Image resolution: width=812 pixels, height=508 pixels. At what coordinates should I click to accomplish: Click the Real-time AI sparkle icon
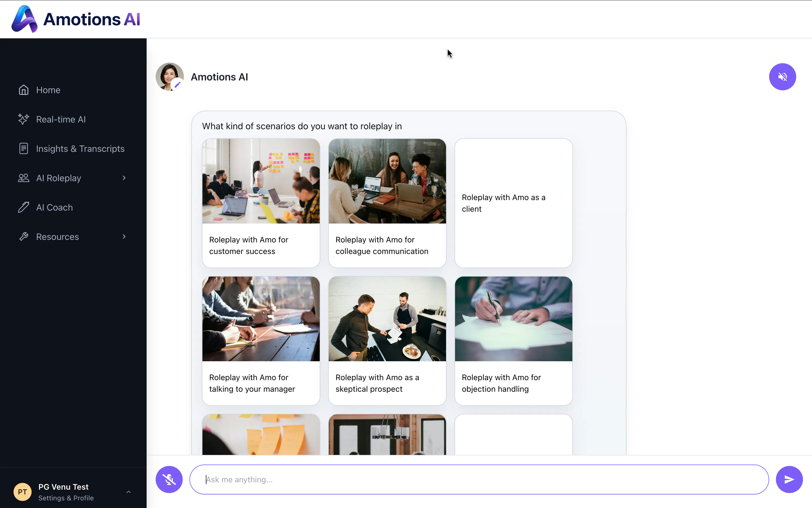23,119
